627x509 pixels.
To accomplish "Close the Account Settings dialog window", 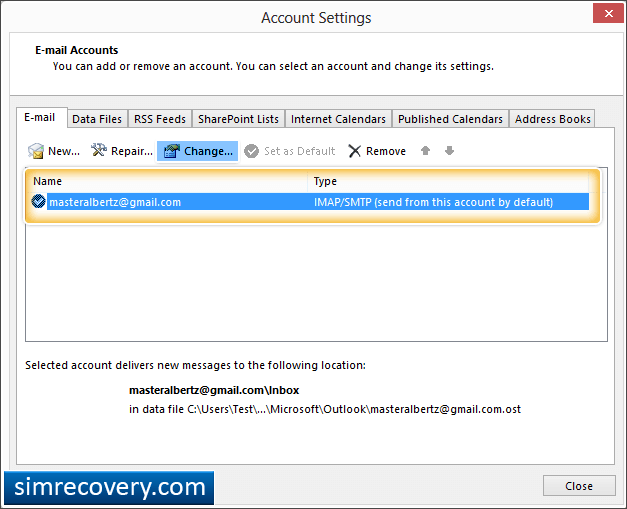I will click(609, 14).
